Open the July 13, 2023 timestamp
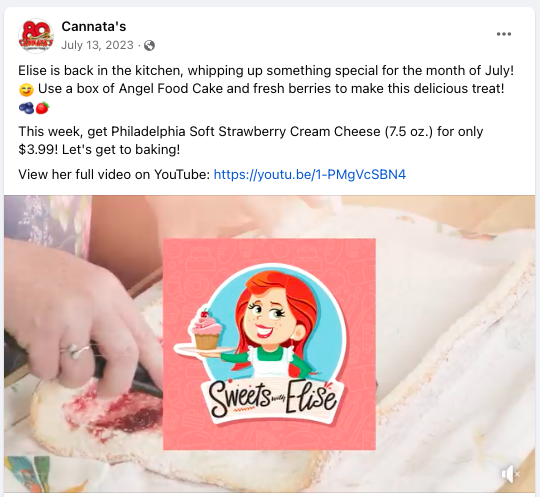 tap(97, 45)
